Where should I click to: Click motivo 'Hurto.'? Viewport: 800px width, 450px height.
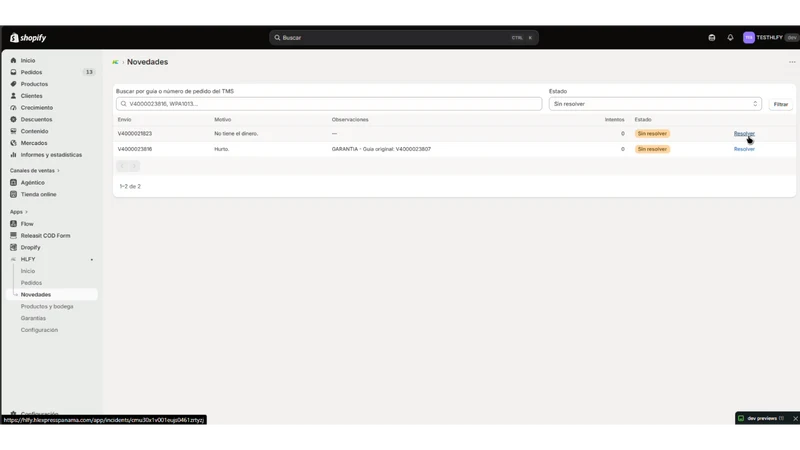(221, 149)
